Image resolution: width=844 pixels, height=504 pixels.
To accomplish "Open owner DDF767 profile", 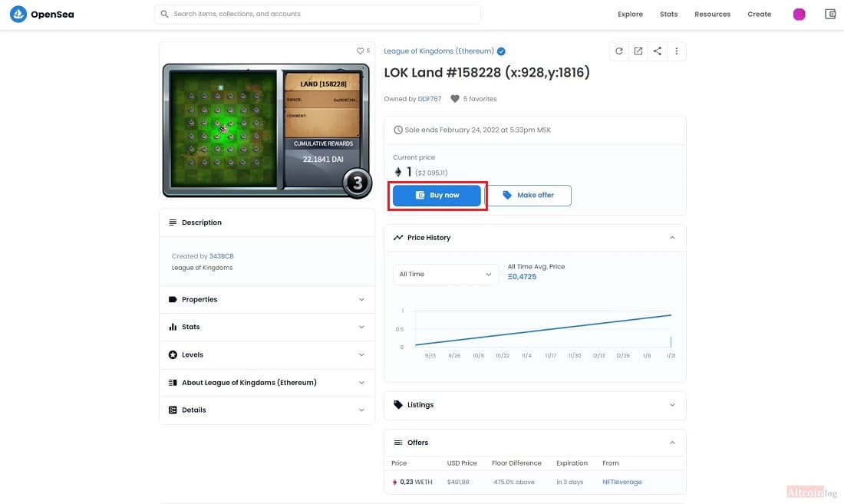I will pyautogui.click(x=430, y=99).
